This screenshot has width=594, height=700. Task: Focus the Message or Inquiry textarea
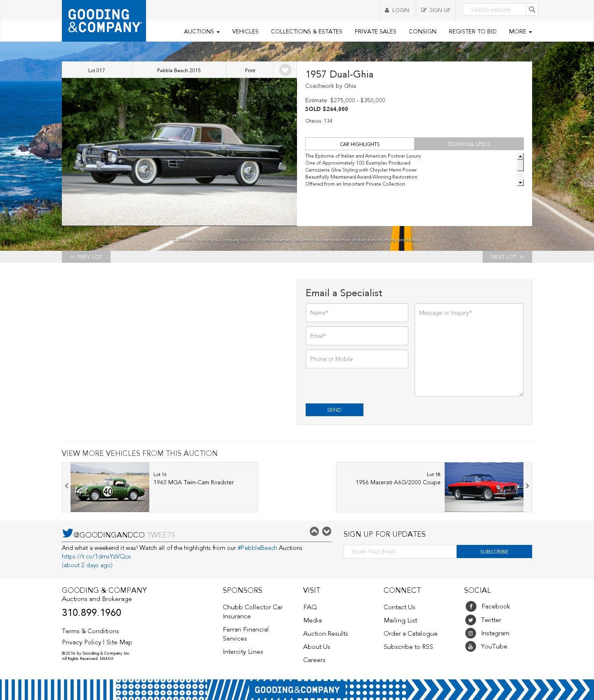coord(469,350)
